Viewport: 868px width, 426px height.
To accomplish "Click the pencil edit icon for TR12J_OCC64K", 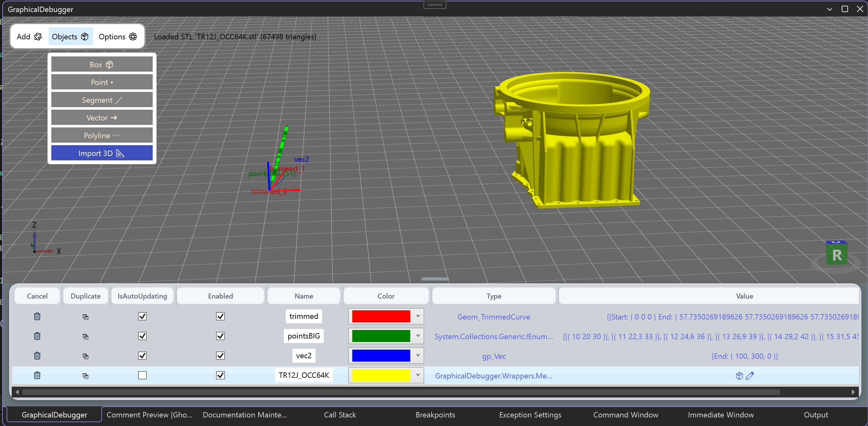I will click(750, 376).
